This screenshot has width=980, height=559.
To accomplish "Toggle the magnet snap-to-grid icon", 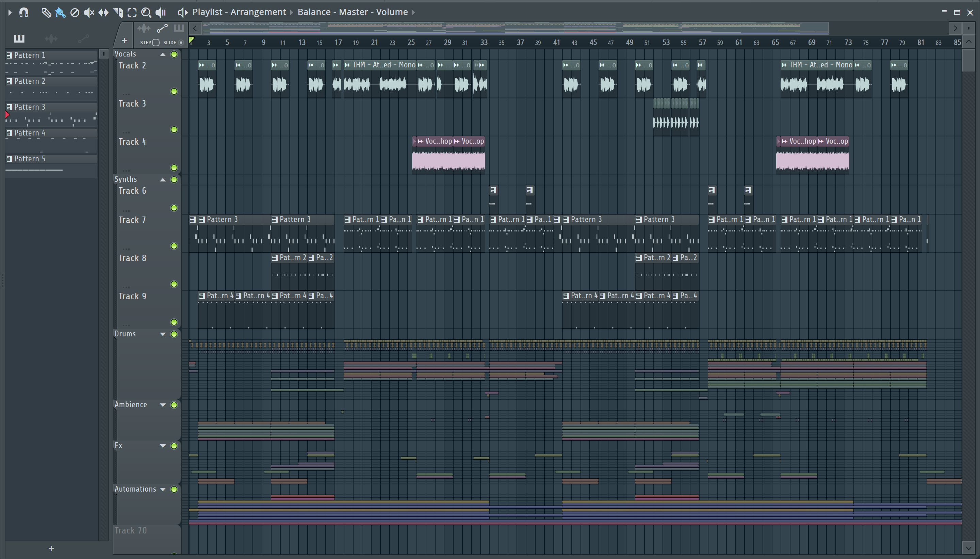I will [x=24, y=13].
